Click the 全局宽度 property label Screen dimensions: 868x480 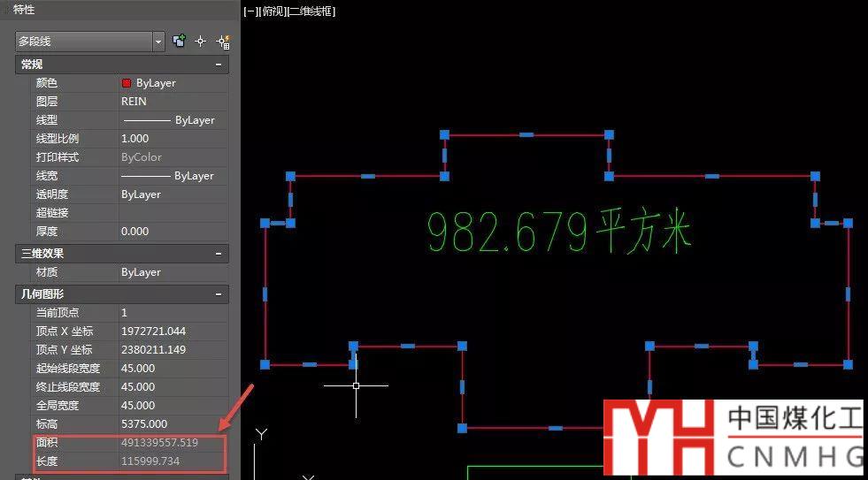pyautogui.click(x=58, y=406)
